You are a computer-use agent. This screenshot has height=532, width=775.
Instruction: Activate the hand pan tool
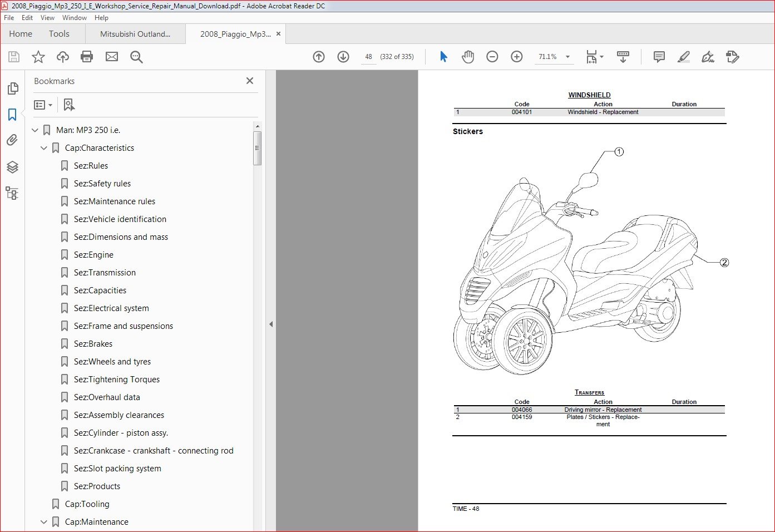[x=468, y=57]
